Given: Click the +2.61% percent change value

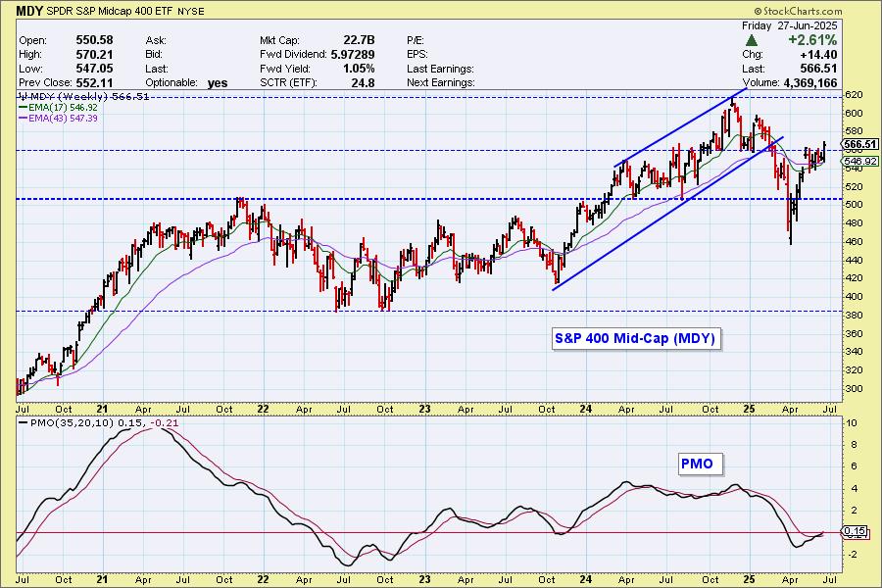Looking at the screenshot, I should (x=812, y=40).
